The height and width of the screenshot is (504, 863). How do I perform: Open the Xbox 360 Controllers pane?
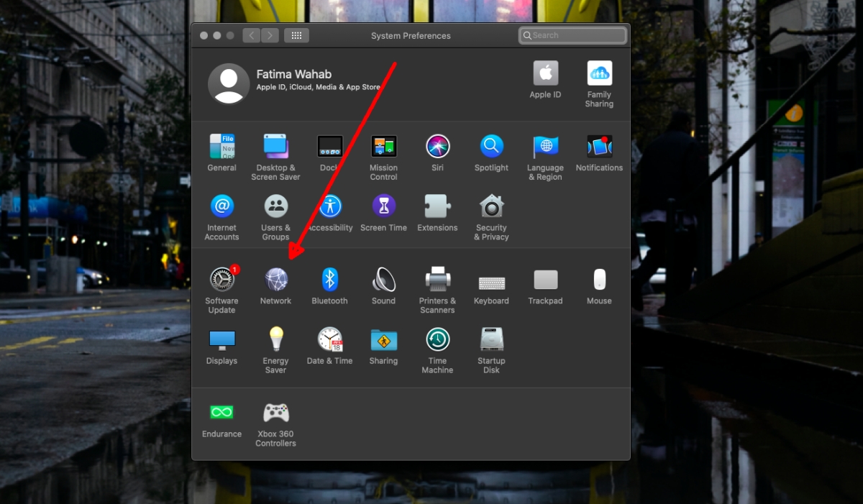275,412
